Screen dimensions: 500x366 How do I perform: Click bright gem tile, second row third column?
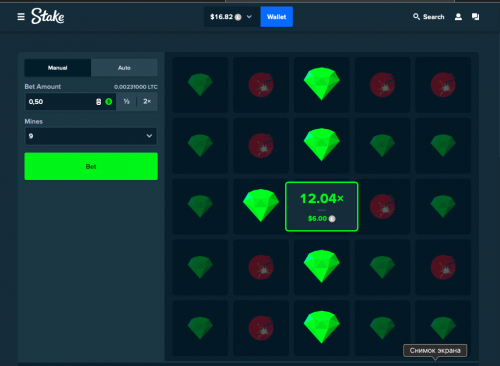(322, 146)
